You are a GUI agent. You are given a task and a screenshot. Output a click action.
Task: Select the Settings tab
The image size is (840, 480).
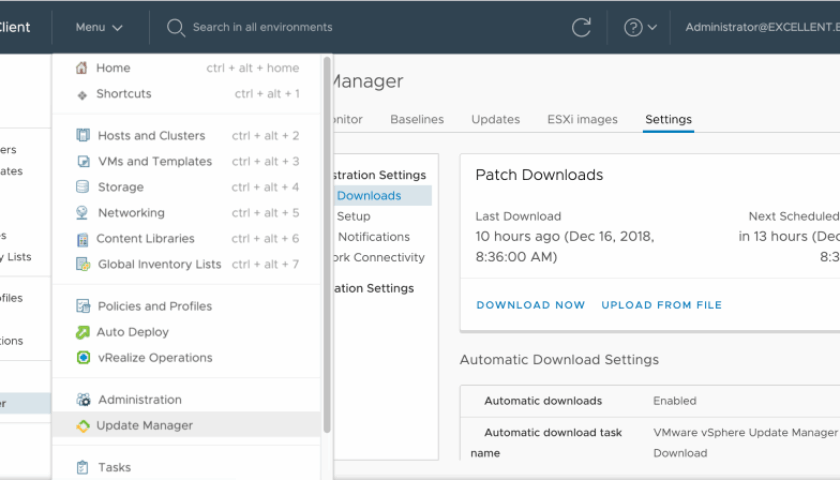point(668,119)
